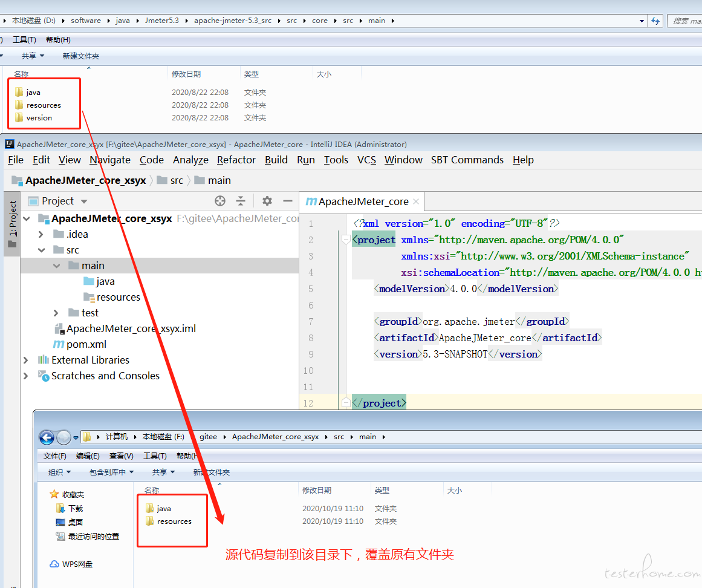Expand the .idea folder node
This screenshot has width=702, height=588.
[x=41, y=234]
